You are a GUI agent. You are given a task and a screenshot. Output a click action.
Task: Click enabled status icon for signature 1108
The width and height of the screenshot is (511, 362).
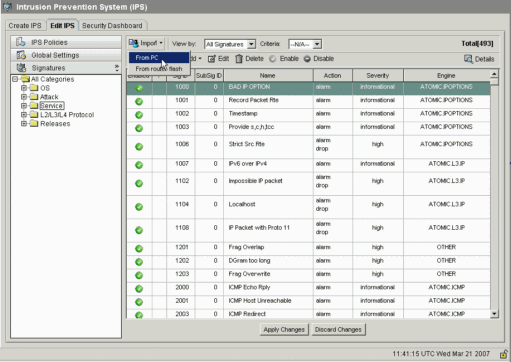pos(139,230)
